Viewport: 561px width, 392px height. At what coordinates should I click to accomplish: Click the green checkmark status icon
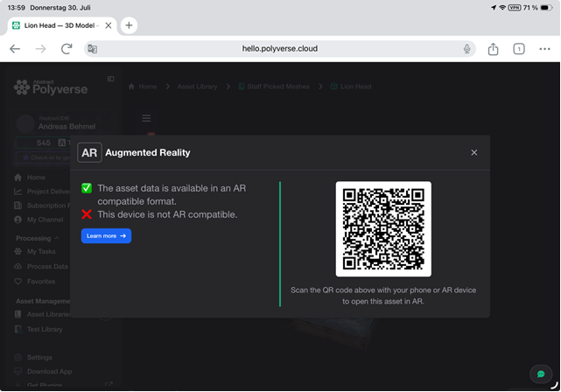pyautogui.click(x=87, y=188)
